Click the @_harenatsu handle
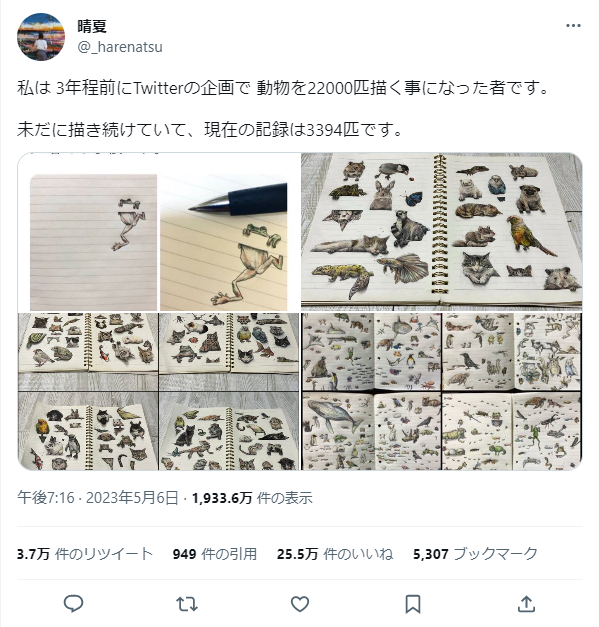 click(x=120, y=47)
